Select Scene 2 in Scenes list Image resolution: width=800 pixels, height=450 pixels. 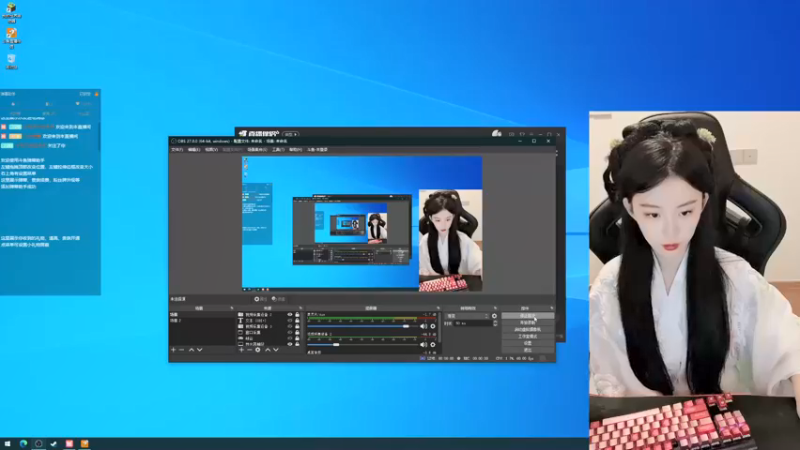pyautogui.click(x=202, y=320)
